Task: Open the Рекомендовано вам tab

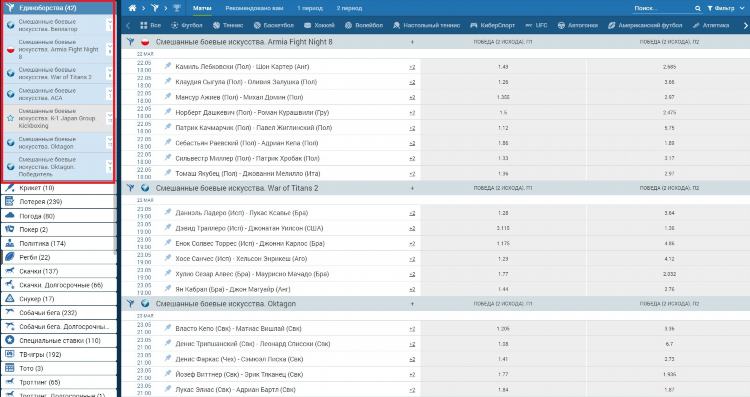Action: point(254,8)
